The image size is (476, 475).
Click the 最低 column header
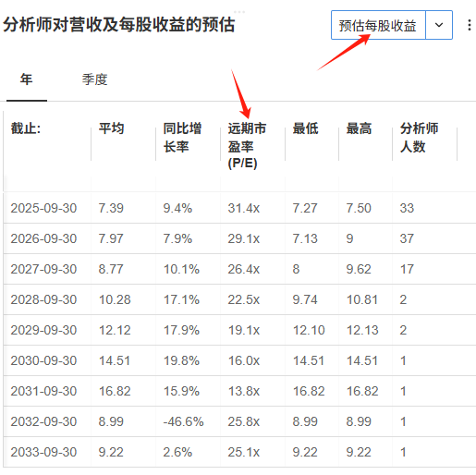point(305,128)
